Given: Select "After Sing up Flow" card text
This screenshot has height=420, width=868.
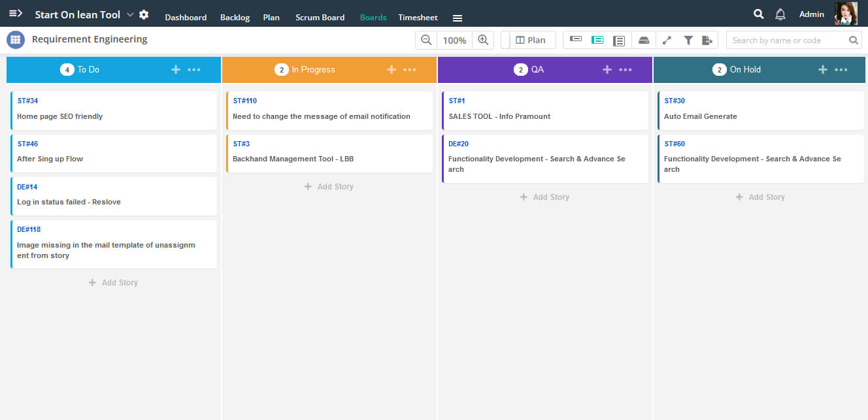Looking at the screenshot, I should [x=50, y=159].
